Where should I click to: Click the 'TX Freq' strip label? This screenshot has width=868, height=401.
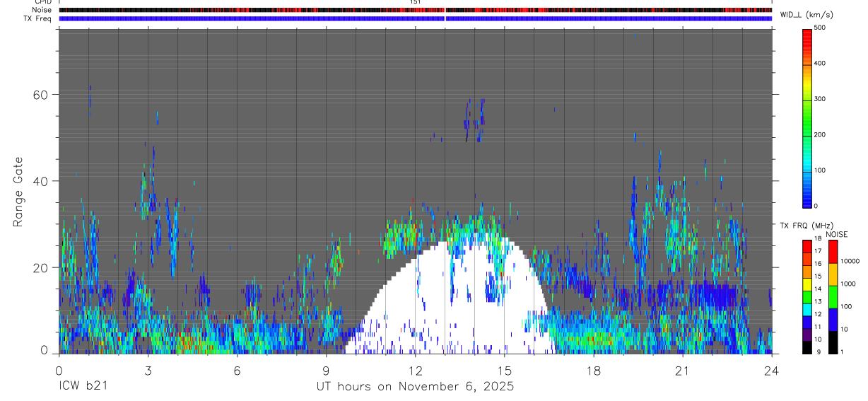pos(39,18)
